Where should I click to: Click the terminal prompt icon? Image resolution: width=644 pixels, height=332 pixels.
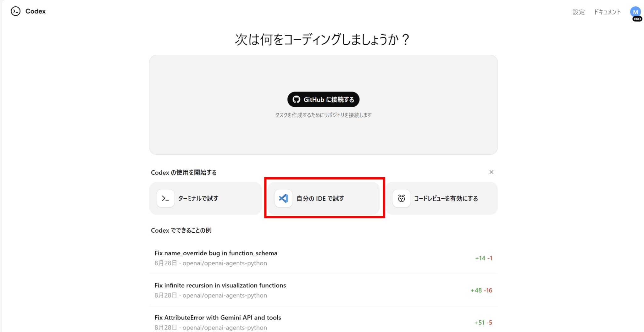point(165,198)
